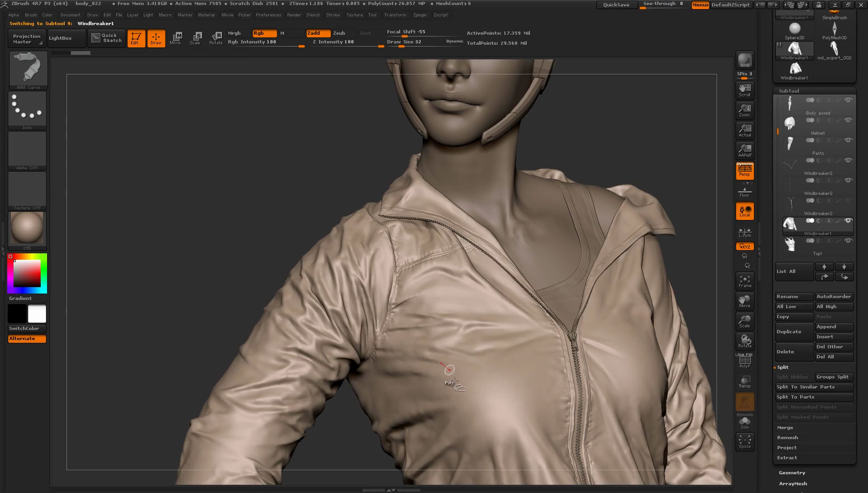This screenshot has width=868, height=493.
Task: Open the Preferences menu
Action: tap(269, 15)
